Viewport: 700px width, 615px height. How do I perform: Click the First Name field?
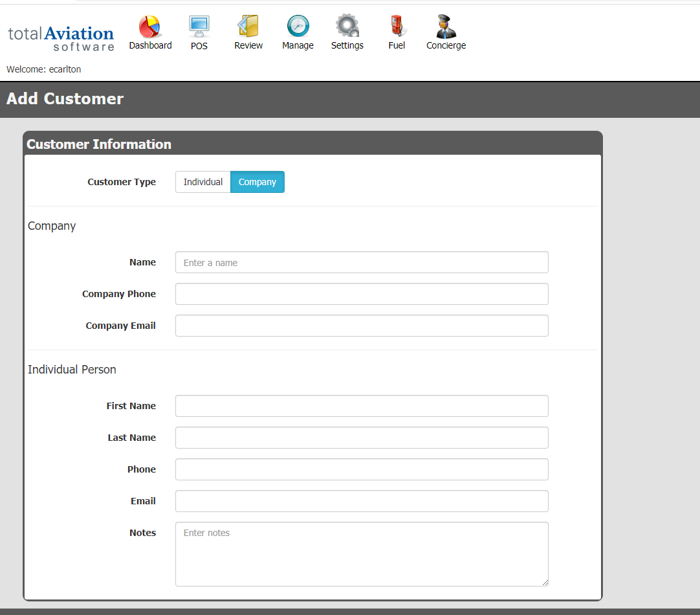362,406
